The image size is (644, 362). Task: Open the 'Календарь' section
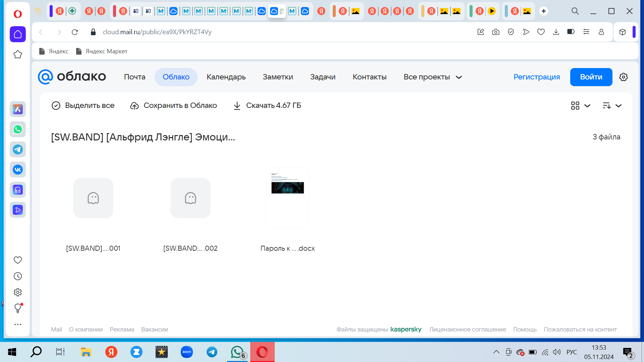226,77
